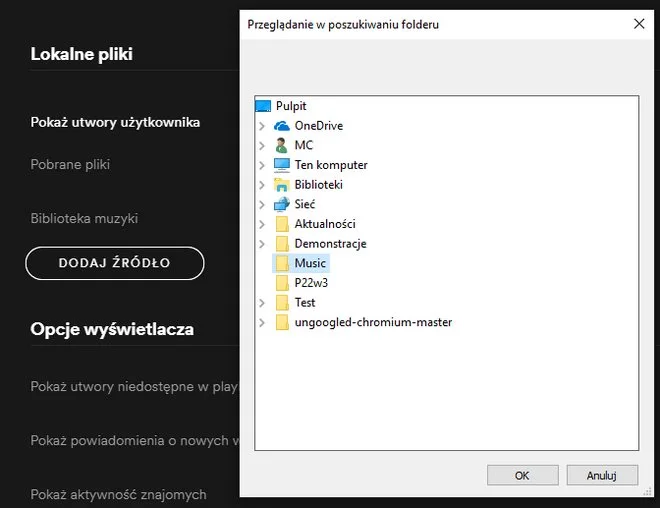Click Pokaż aktywność znajomych setting

point(118,495)
